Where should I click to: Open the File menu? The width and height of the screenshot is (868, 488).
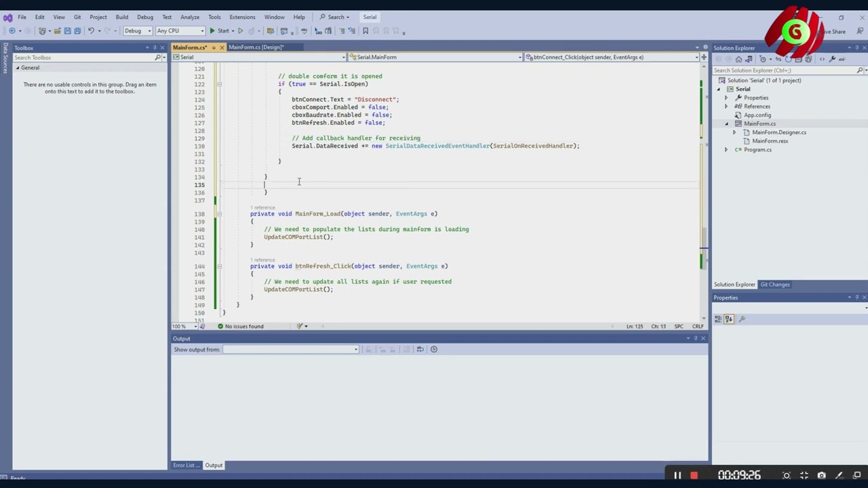click(x=22, y=17)
